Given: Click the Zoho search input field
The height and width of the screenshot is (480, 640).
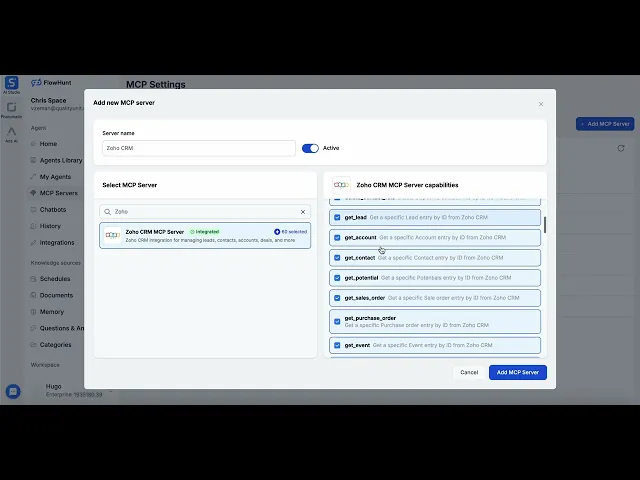Looking at the screenshot, I should pos(205,212).
